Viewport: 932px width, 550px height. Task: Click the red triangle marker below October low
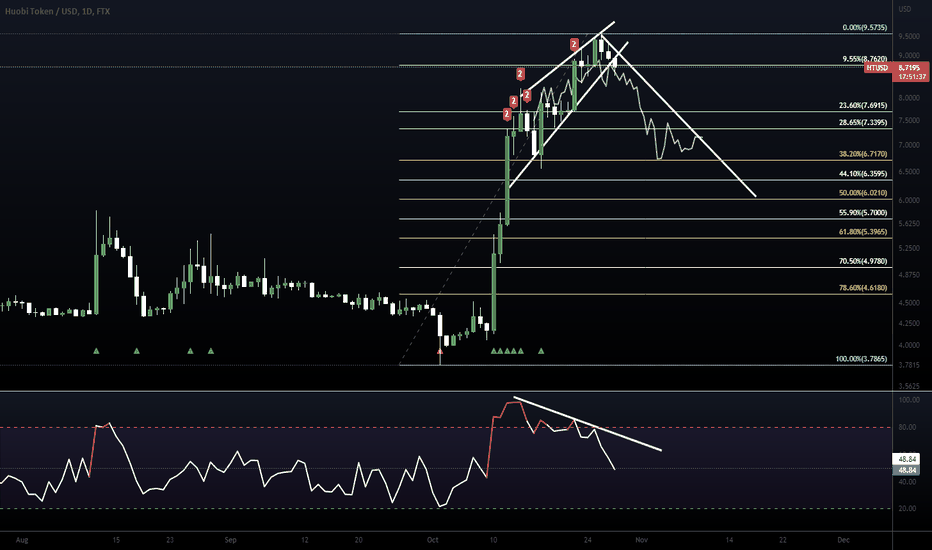click(x=440, y=352)
